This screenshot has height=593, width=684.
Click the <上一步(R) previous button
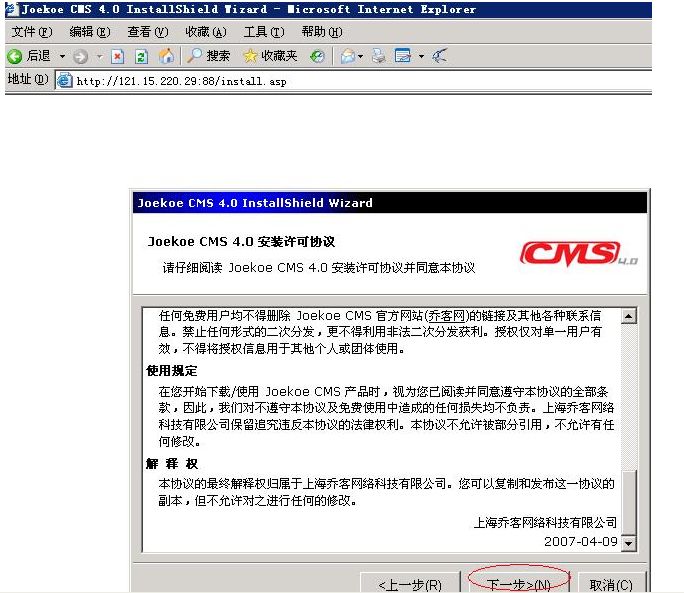coord(410,583)
